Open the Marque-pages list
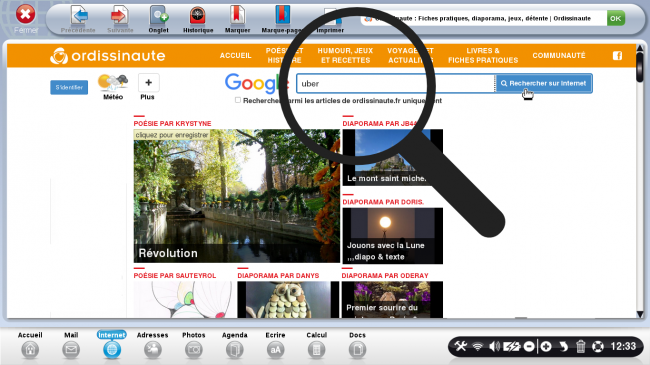The image size is (650, 365). (282, 19)
